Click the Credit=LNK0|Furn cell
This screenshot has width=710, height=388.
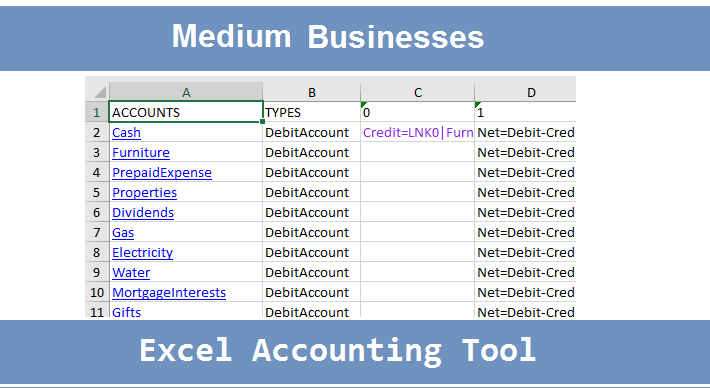tap(417, 132)
